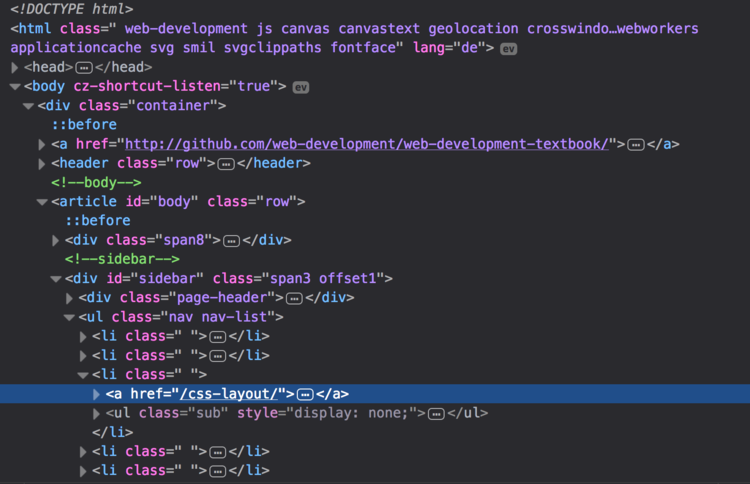The image size is (750, 484).
Task: Open event listeners badge on html element
Action: point(508,49)
